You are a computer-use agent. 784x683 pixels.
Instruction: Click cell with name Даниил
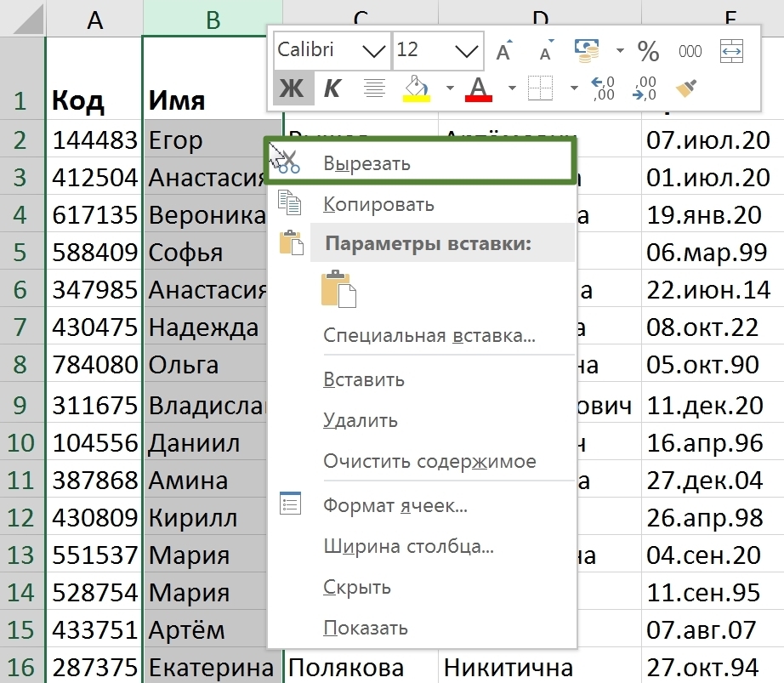coord(206,442)
